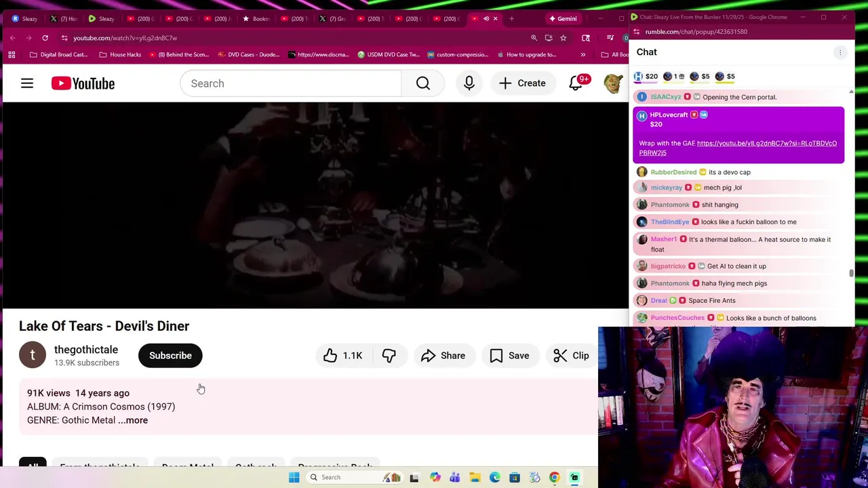
Task: Open a new browser tab
Action: (511, 18)
